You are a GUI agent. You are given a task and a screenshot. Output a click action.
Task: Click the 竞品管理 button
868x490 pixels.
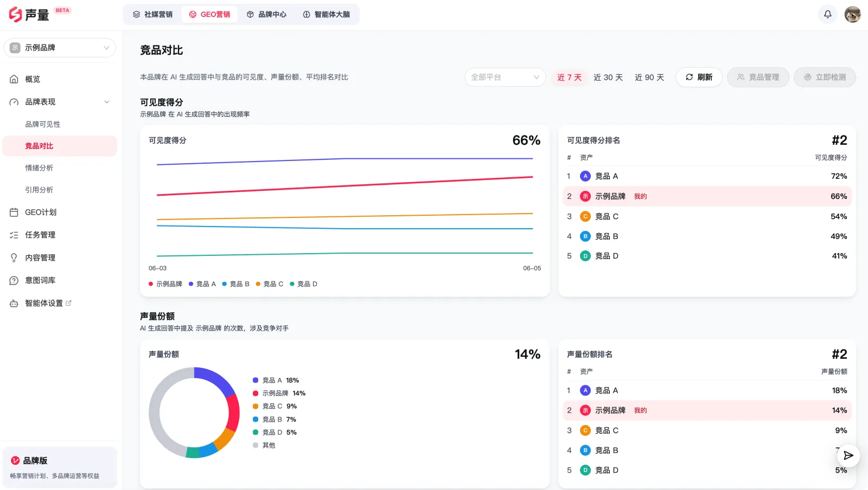click(x=758, y=78)
